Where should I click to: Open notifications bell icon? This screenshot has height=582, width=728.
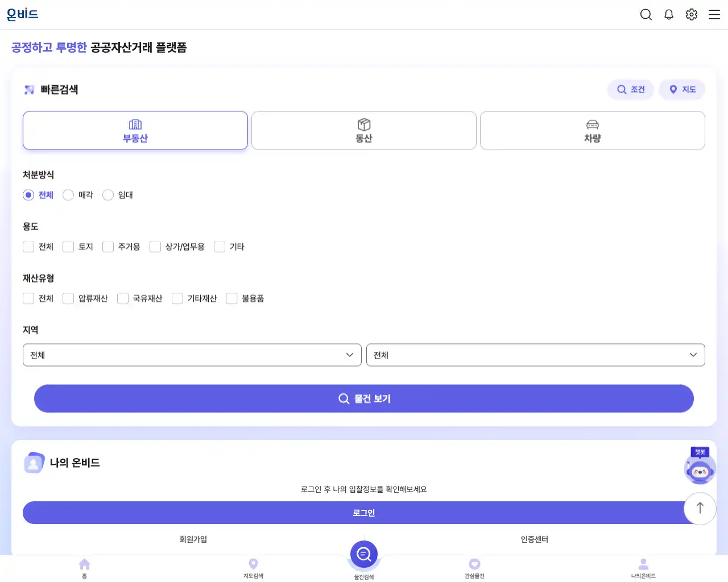click(669, 15)
